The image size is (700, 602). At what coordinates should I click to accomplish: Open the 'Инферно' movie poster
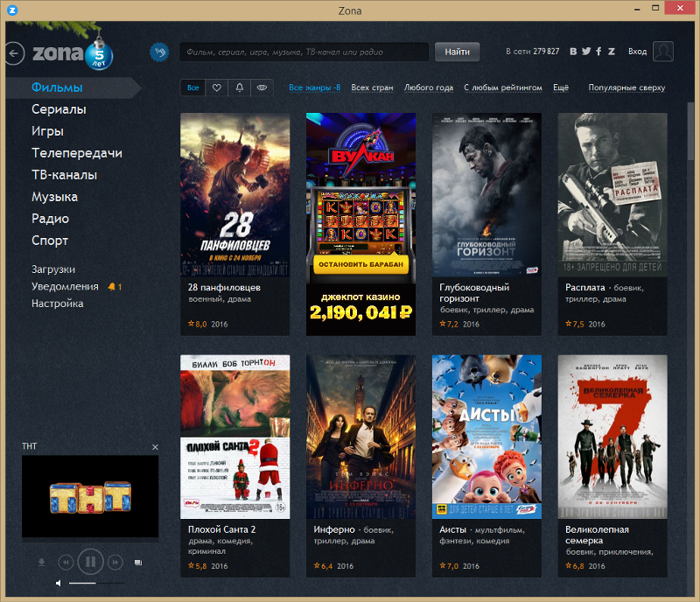[360, 437]
